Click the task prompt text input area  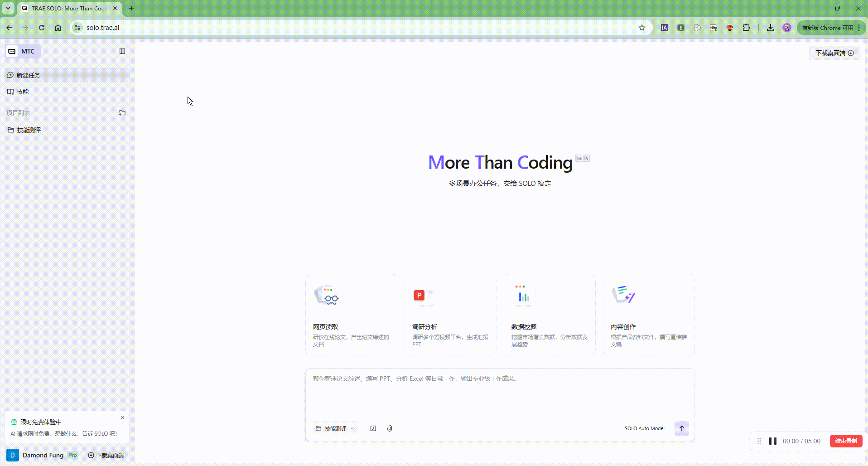pos(500,394)
